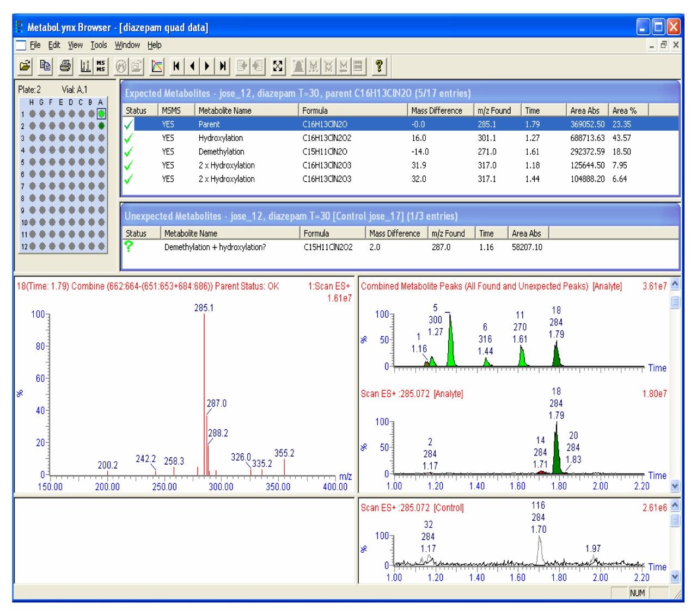Image resolution: width=697 pixels, height=616 pixels.
Task: Click the greyed-out camera-like toolbar icon
Action: tap(136, 66)
